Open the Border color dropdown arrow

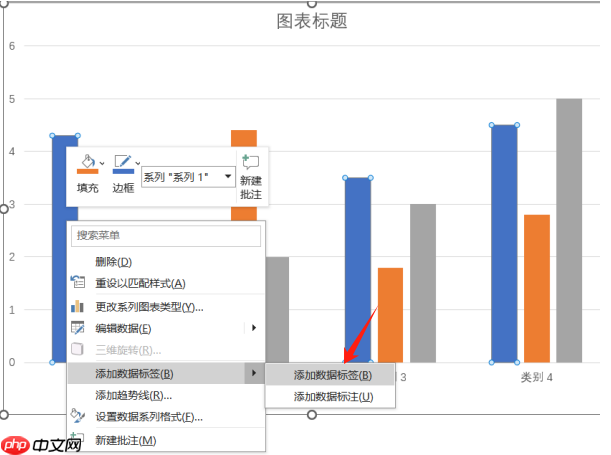pos(138,163)
